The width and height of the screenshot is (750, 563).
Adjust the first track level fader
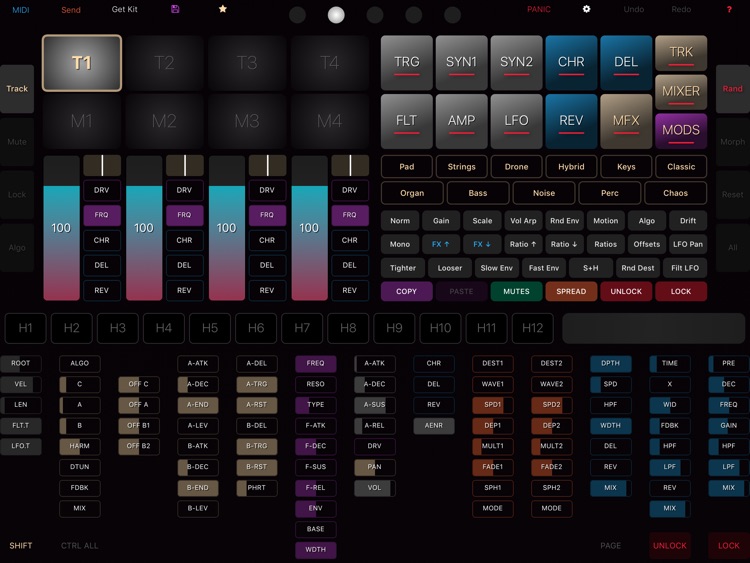[62, 228]
